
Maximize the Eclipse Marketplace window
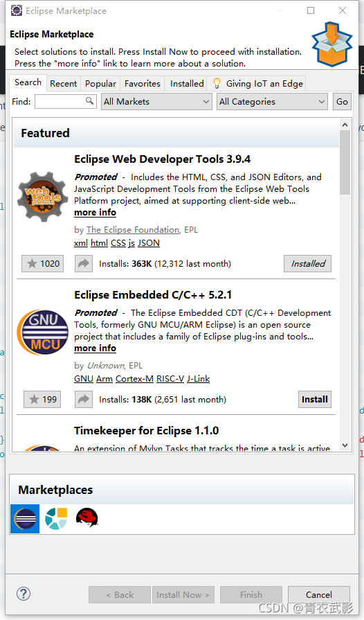pos(311,10)
